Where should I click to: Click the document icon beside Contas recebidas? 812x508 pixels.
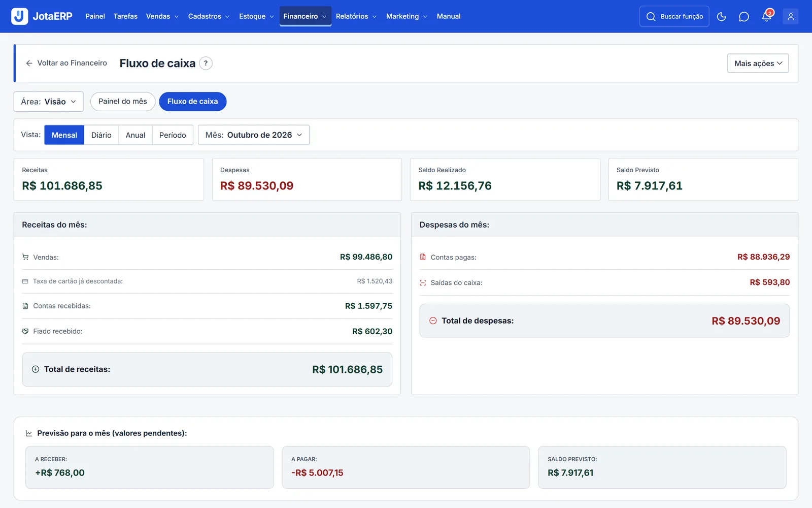[25, 306]
